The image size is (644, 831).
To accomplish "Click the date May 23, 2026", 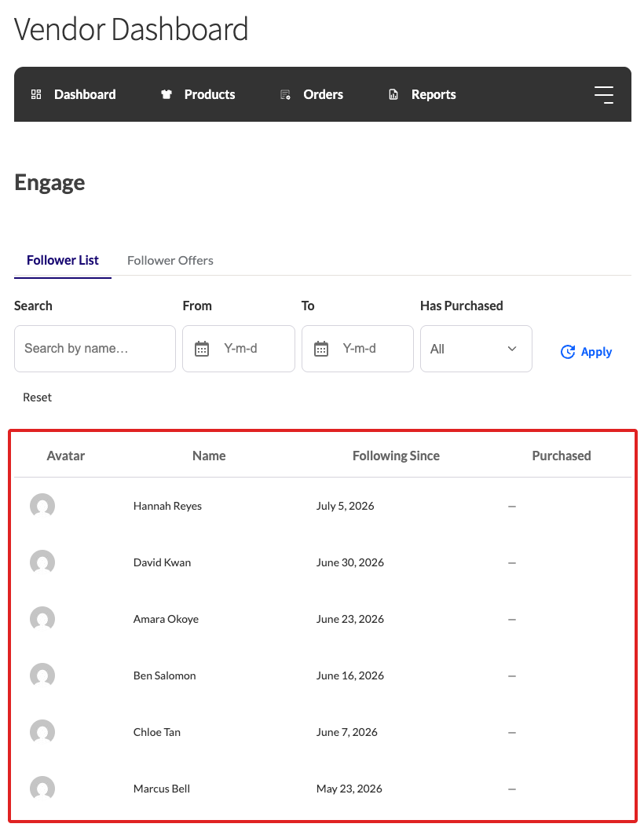I will click(x=349, y=789).
